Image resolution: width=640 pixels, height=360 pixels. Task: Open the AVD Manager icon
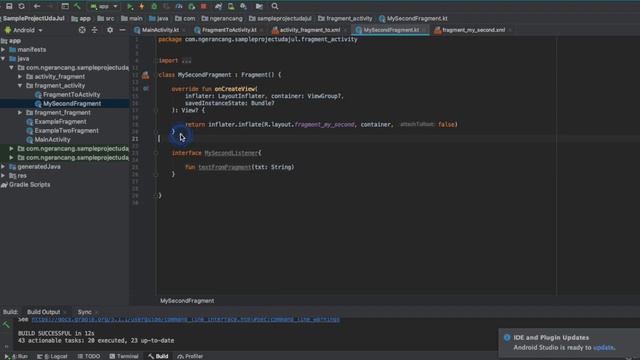[x=231, y=6]
